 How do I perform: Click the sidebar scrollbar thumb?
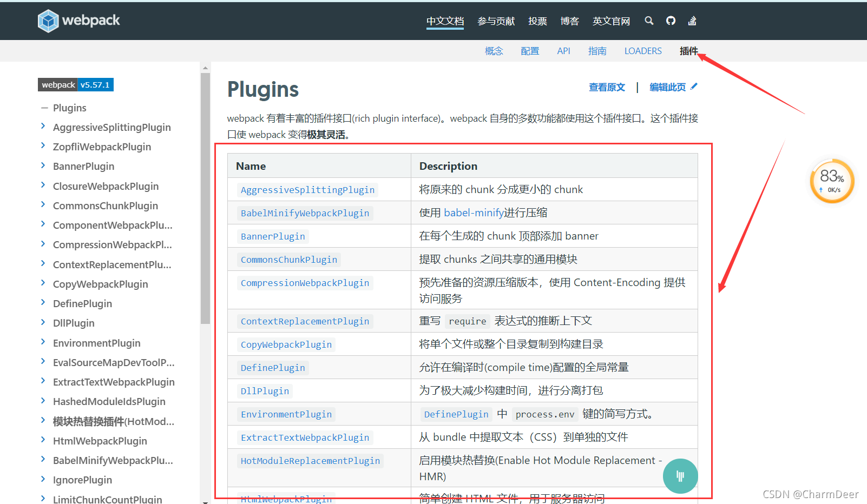click(x=205, y=198)
